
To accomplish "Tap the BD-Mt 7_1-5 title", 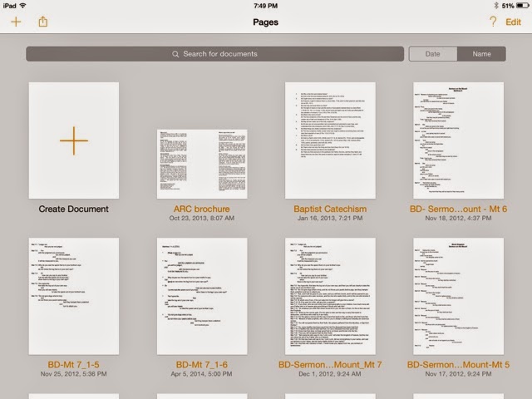I will [74, 365].
